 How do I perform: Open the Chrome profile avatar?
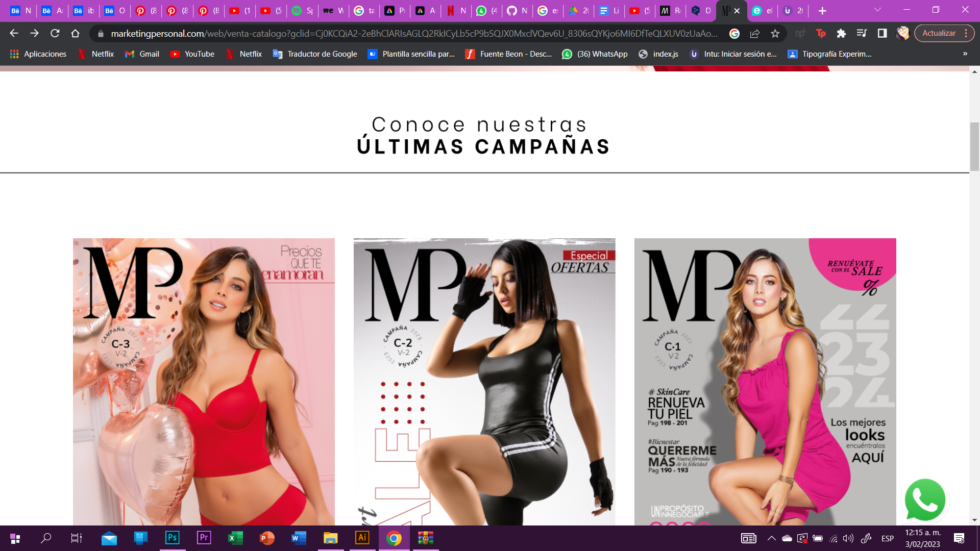coord(902,33)
